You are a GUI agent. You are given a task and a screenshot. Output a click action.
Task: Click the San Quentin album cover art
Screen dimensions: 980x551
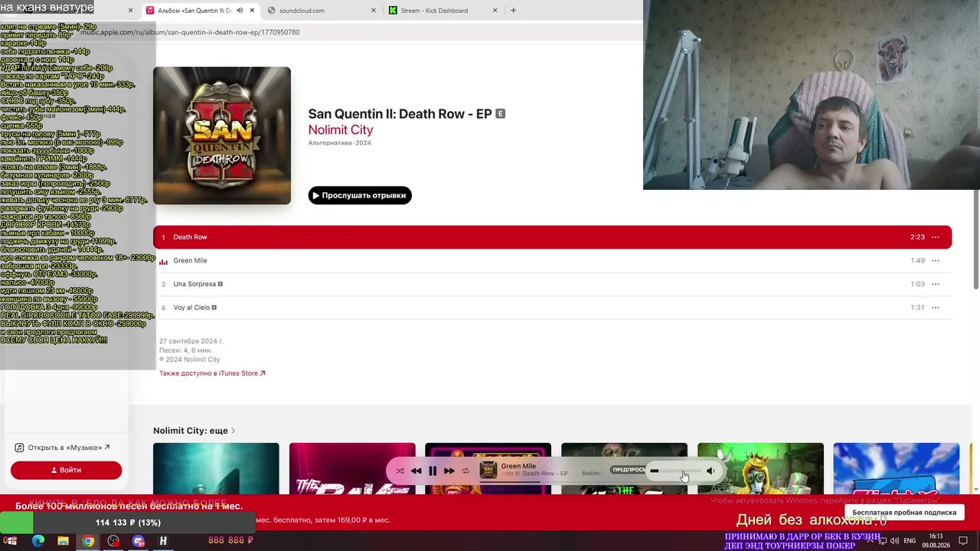[x=222, y=135]
